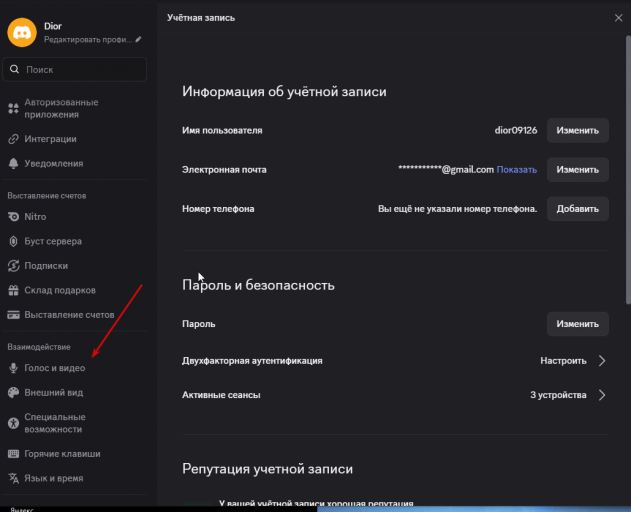The width and height of the screenshot is (631, 512).
Task: Focus the Поиск search field
Action: 75,69
